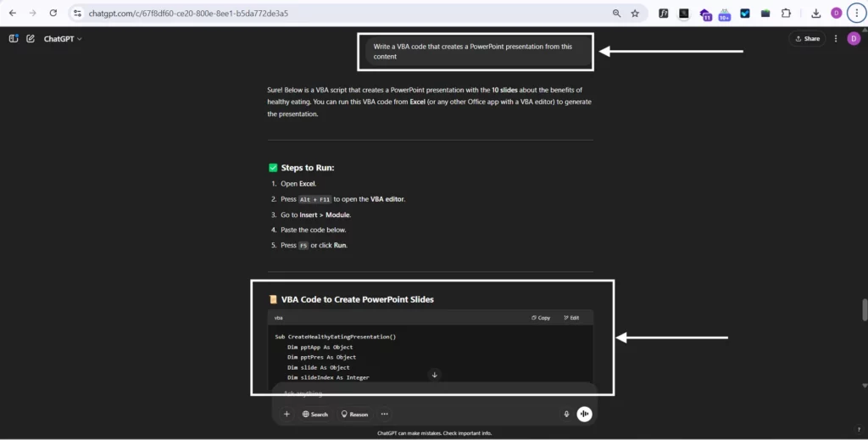Bookmark this page with star icon
The image size is (868, 440).
click(635, 14)
